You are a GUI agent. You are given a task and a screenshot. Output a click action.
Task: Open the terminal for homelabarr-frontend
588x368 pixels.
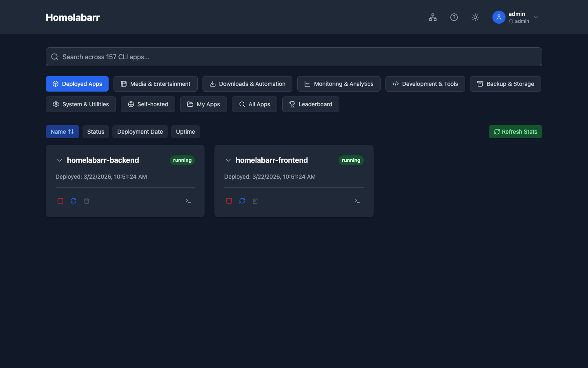[357, 201]
